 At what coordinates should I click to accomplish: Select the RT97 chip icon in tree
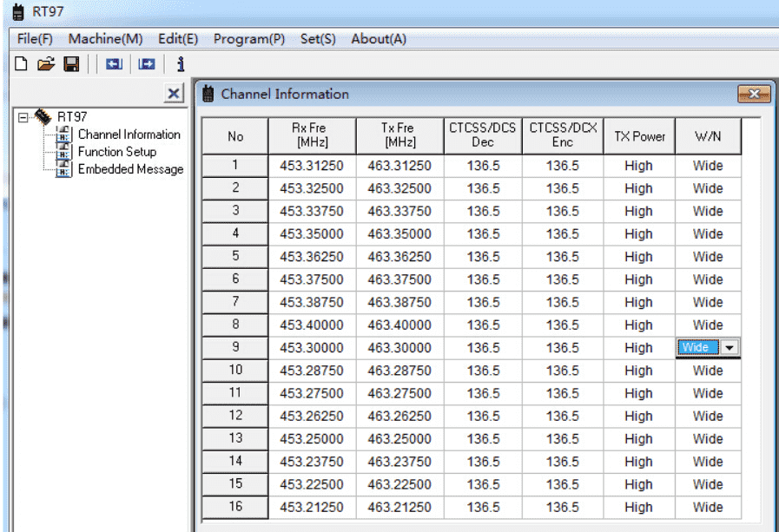[x=43, y=118]
